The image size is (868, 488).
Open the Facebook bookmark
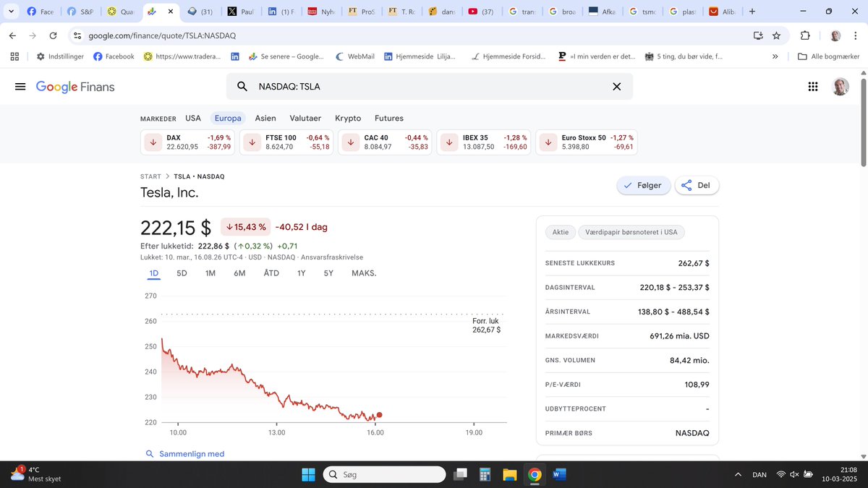(x=114, y=56)
